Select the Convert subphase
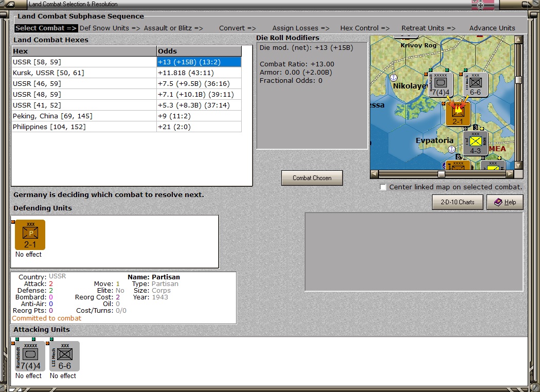Image resolution: width=540 pixels, height=392 pixels. pos(238,28)
